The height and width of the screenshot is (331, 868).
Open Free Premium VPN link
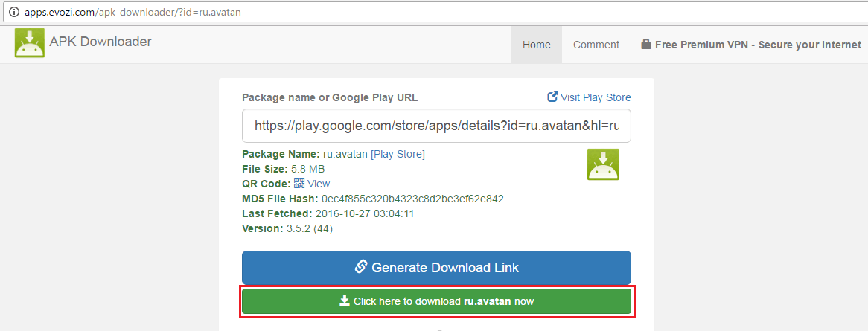tap(751, 45)
